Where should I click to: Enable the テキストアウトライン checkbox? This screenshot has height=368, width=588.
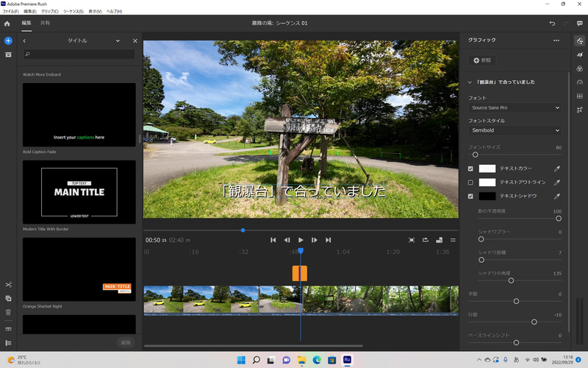(x=470, y=183)
